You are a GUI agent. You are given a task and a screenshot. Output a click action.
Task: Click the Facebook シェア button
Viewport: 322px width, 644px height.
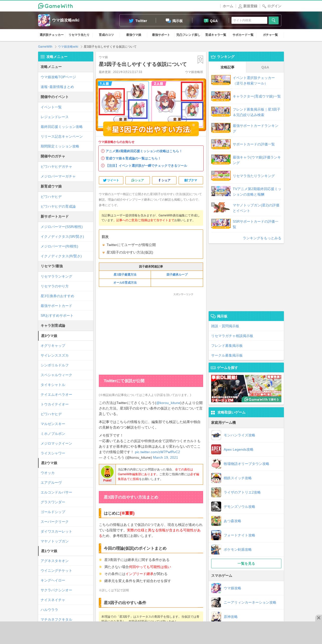point(164,180)
